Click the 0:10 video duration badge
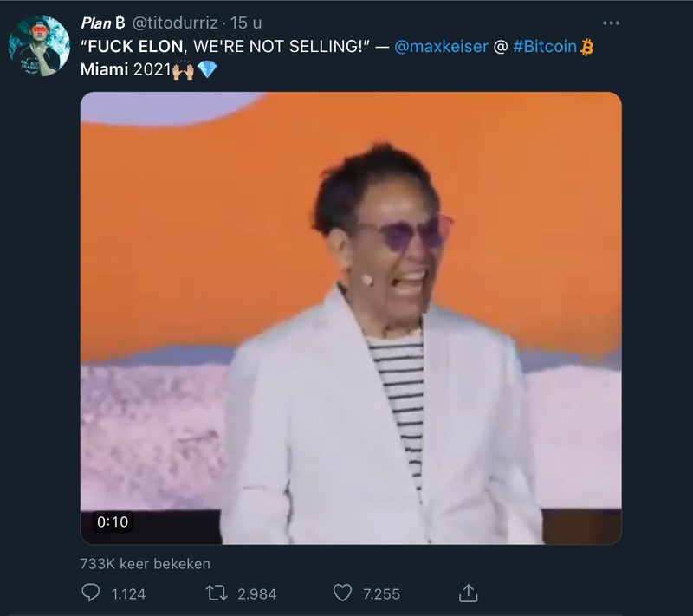Screen dimensions: 693x616 [113, 522]
